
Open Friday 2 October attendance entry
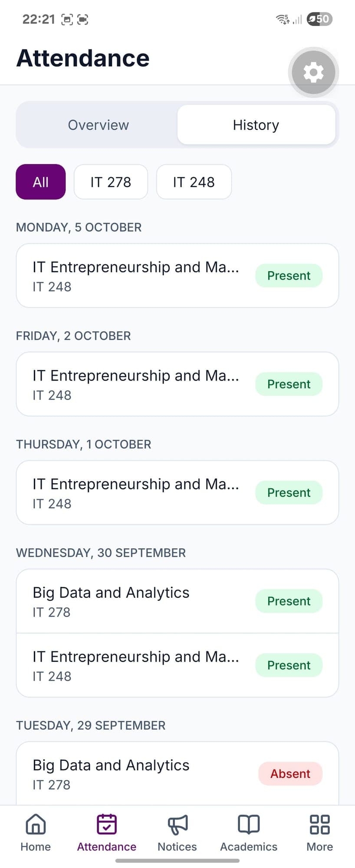click(x=177, y=384)
